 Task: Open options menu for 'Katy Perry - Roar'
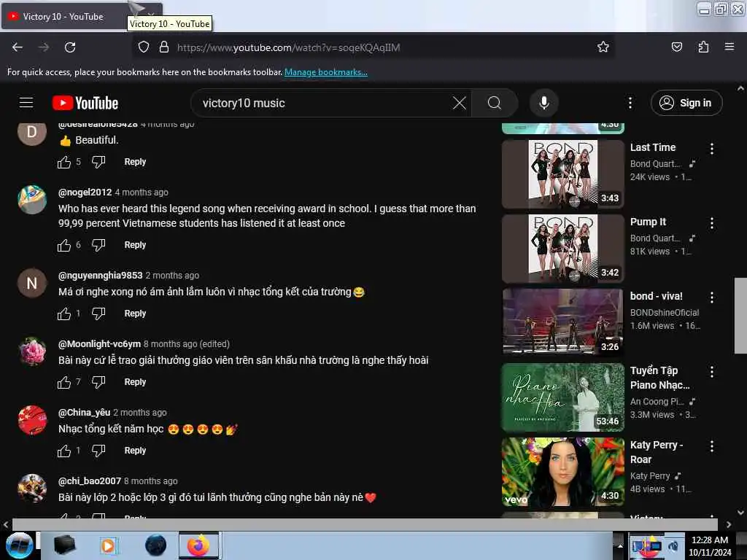(x=712, y=446)
